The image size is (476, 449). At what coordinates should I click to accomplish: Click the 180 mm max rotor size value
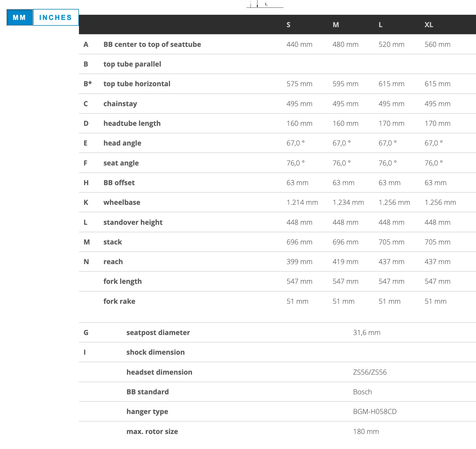[x=366, y=432]
